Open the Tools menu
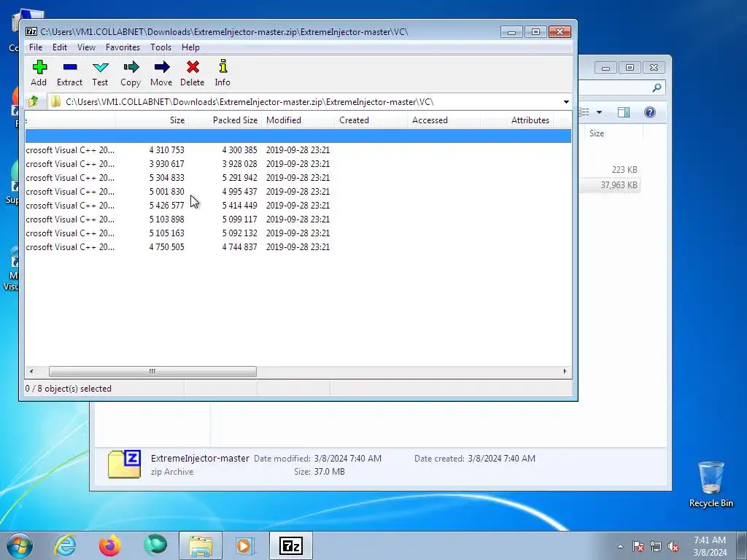747x560 pixels. tap(161, 47)
